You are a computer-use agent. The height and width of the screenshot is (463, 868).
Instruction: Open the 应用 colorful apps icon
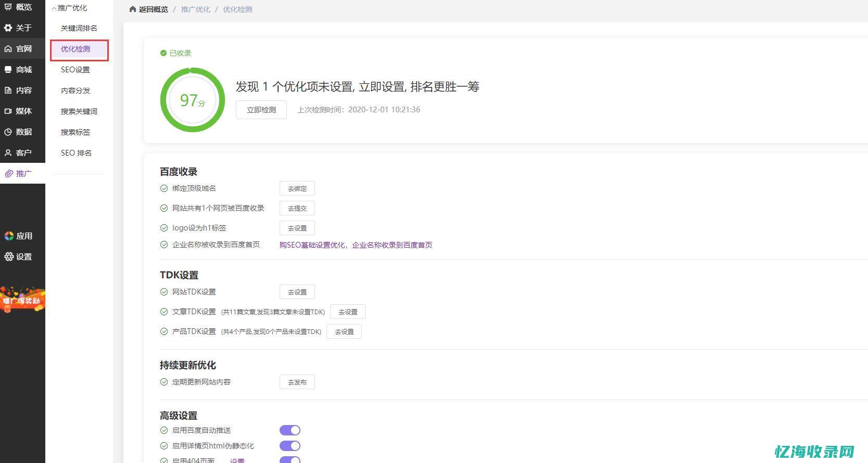point(9,236)
